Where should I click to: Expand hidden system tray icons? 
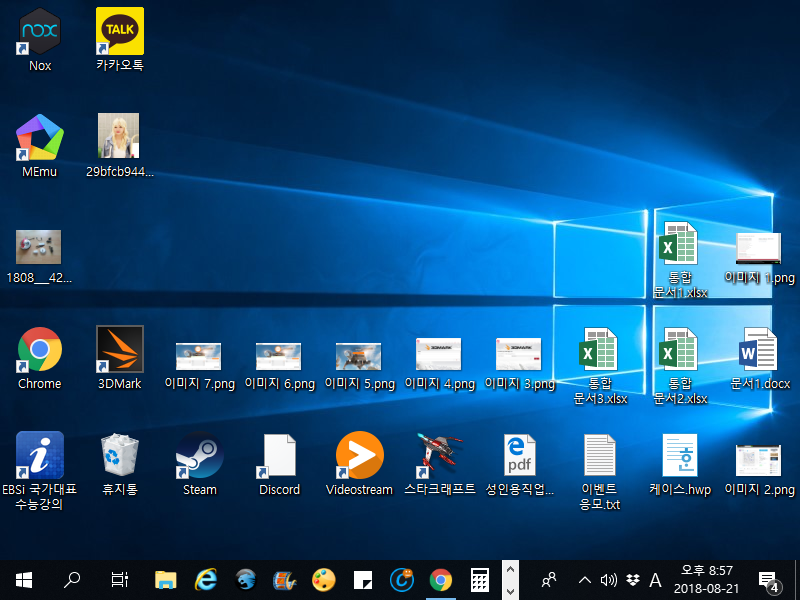585,580
